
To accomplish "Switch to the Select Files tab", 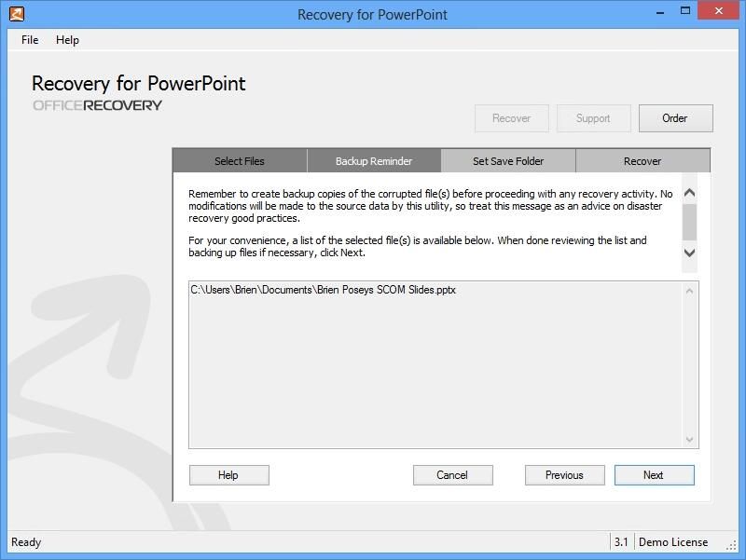I will [x=239, y=160].
